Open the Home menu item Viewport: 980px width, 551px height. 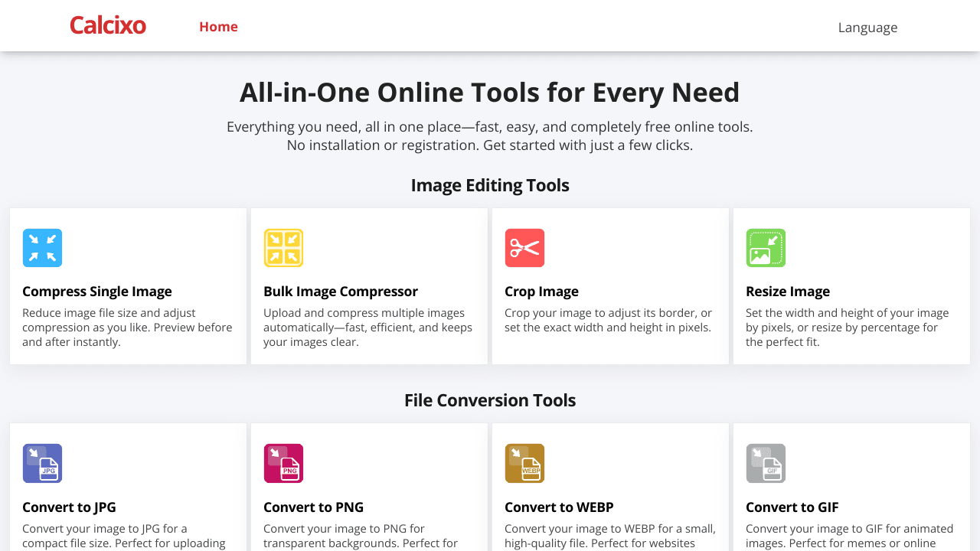coord(218,27)
